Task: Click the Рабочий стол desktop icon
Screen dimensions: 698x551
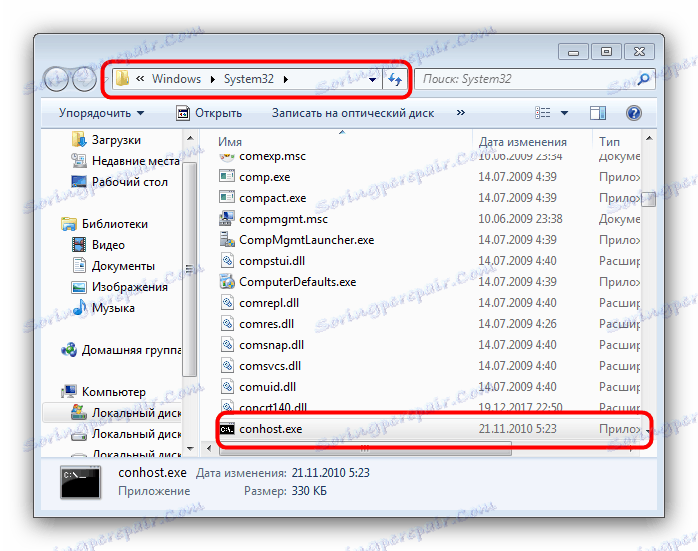Action: [x=79, y=182]
